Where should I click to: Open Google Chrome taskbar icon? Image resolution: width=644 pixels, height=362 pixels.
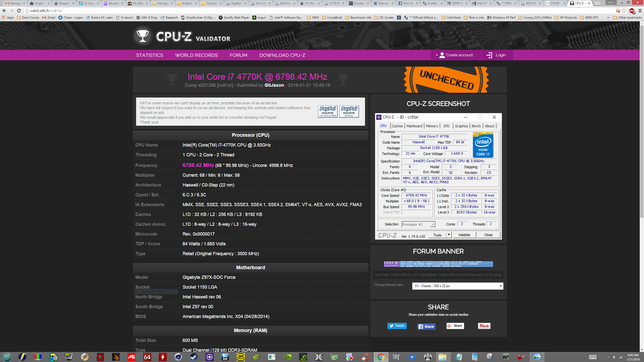point(381,357)
